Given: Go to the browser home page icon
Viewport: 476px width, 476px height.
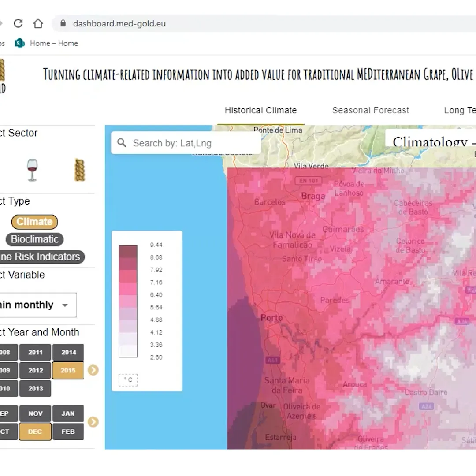Looking at the screenshot, I should (x=38, y=23).
